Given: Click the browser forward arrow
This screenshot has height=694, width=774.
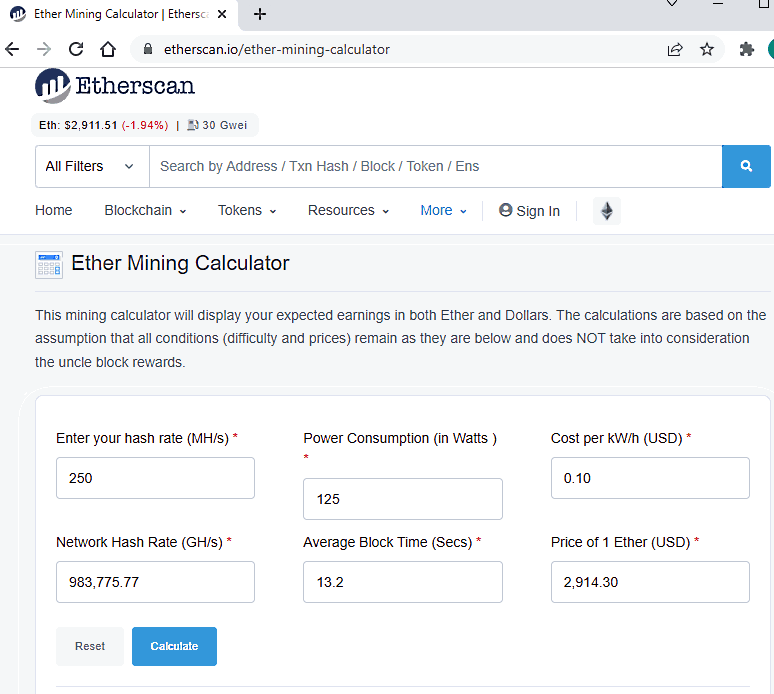Looking at the screenshot, I should click(x=44, y=49).
